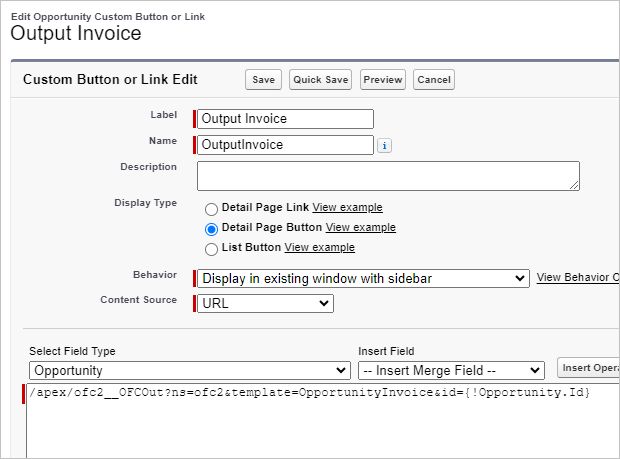620x459 pixels.
Task: Click the Save button
Action: tap(263, 79)
